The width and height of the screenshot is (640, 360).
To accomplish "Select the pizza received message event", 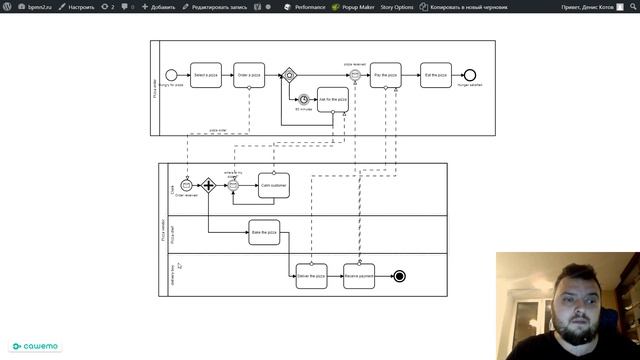I will (x=355, y=75).
